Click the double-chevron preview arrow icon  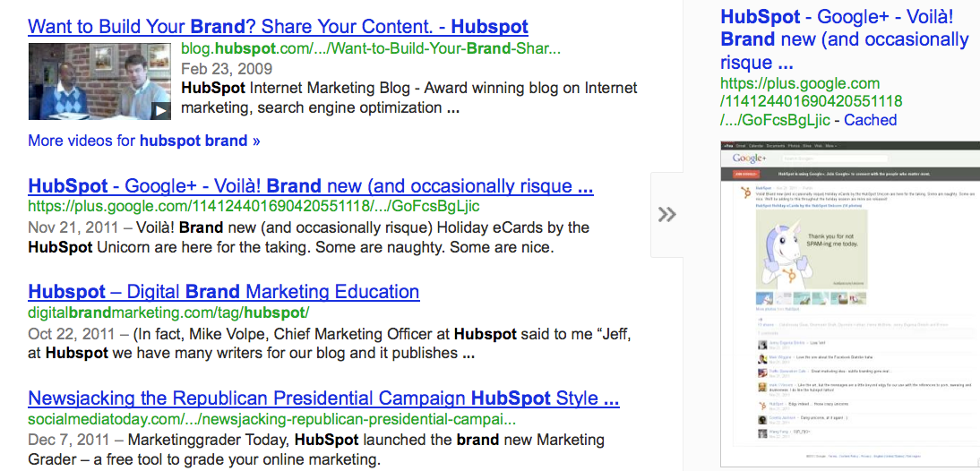click(666, 214)
